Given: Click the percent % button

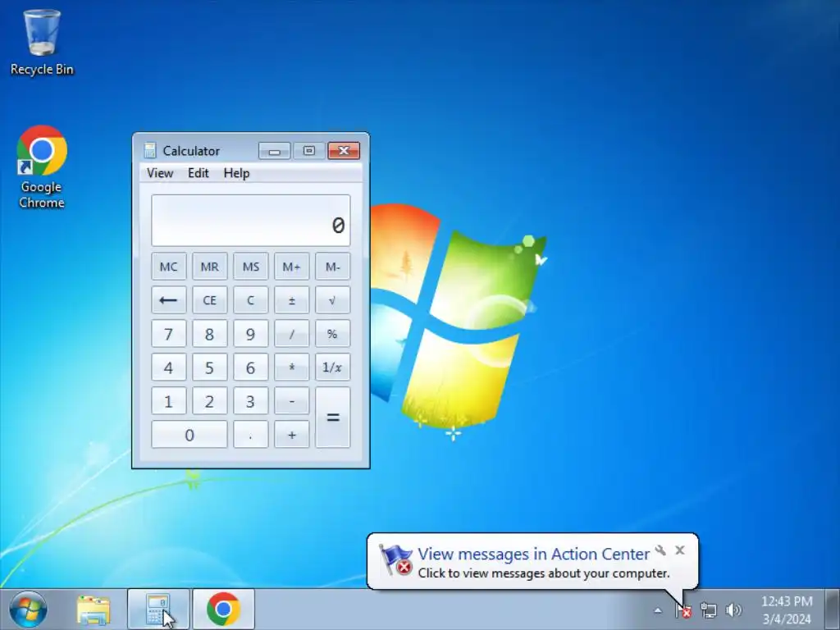Looking at the screenshot, I should click(333, 334).
